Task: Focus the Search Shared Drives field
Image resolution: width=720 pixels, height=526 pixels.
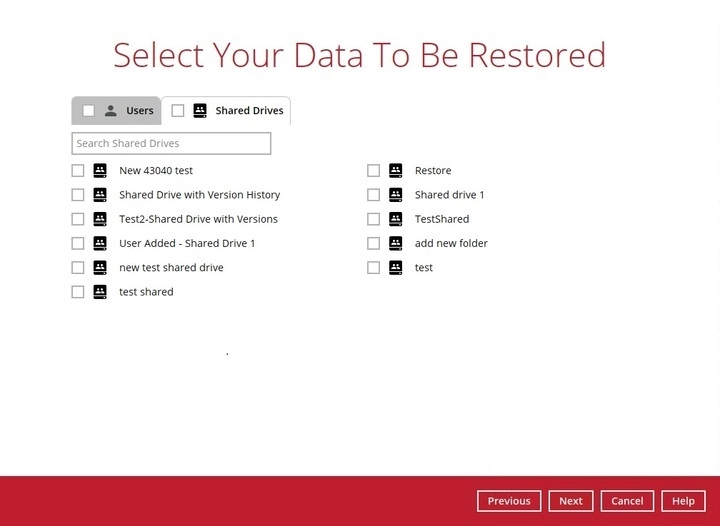Action: tap(171, 144)
